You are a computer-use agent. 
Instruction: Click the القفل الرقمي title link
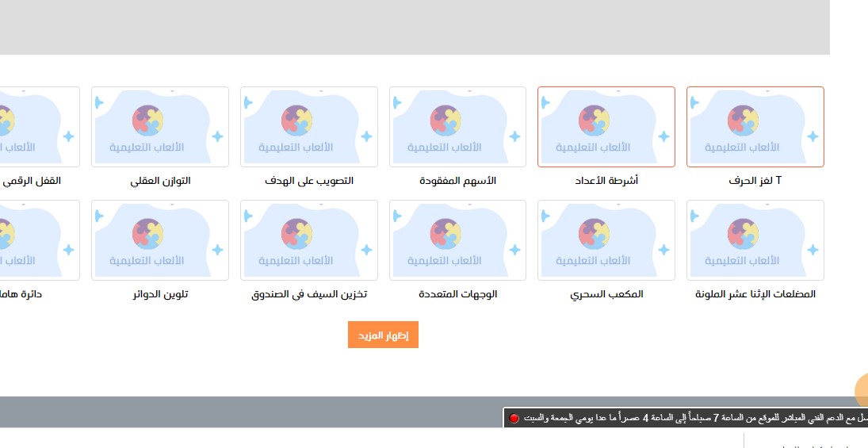coord(31,181)
